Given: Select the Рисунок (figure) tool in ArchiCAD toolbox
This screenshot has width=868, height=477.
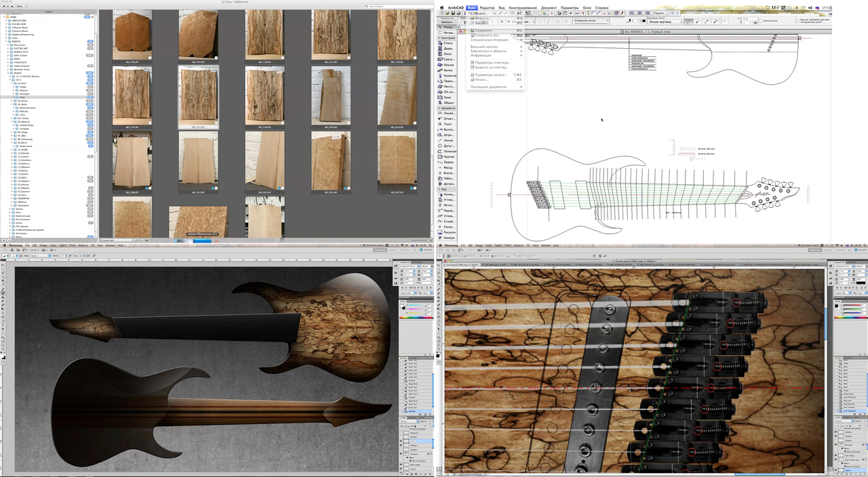Looking at the screenshot, I should [446, 232].
